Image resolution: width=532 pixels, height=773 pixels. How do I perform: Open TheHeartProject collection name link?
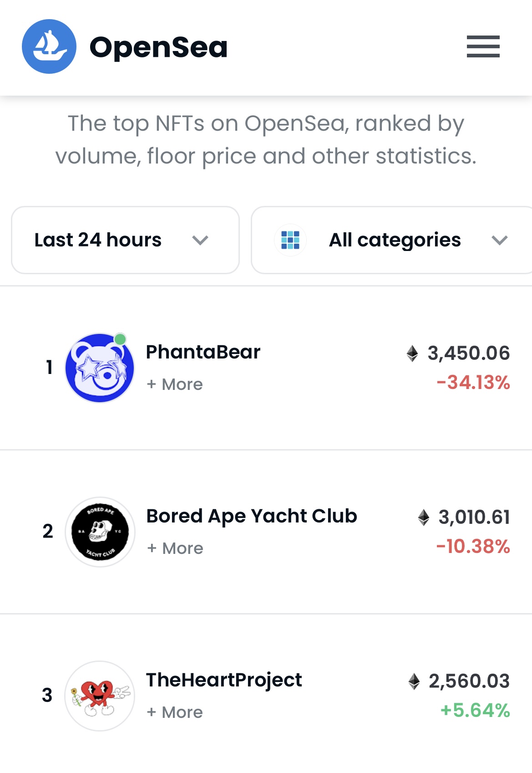(x=224, y=680)
